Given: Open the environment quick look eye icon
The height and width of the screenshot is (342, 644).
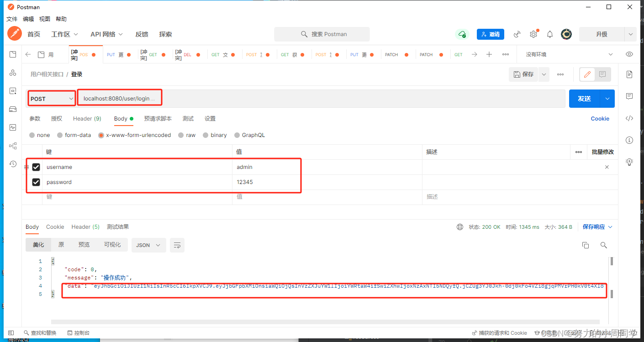Looking at the screenshot, I should (629, 54).
